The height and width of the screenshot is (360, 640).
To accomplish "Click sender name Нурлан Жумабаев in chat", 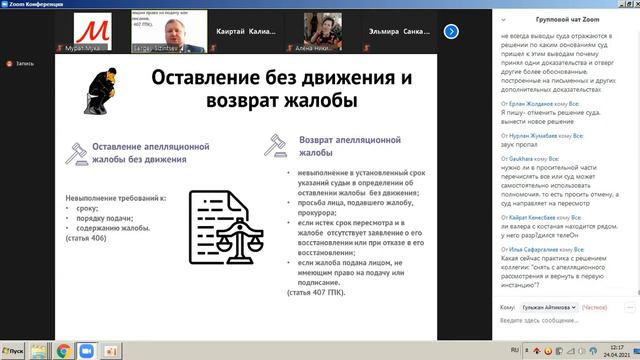I will point(533,136).
